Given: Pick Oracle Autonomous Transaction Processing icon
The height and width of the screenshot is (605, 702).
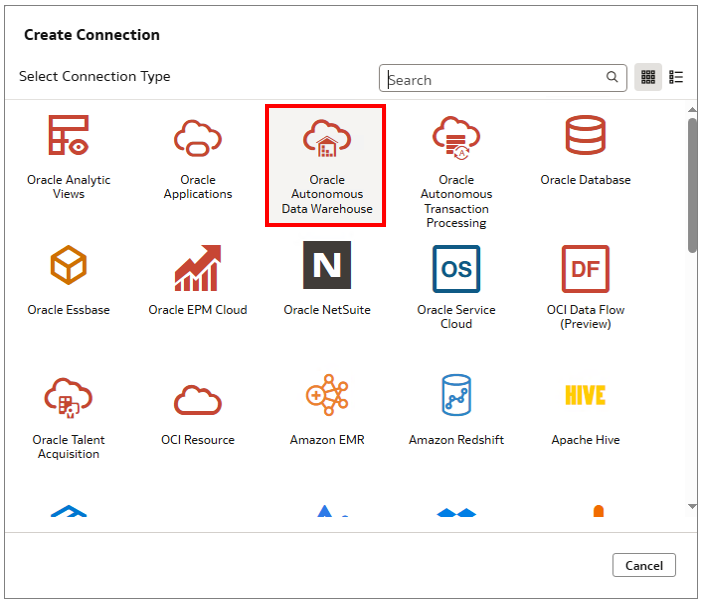Looking at the screenshot, I should point(456,138).
